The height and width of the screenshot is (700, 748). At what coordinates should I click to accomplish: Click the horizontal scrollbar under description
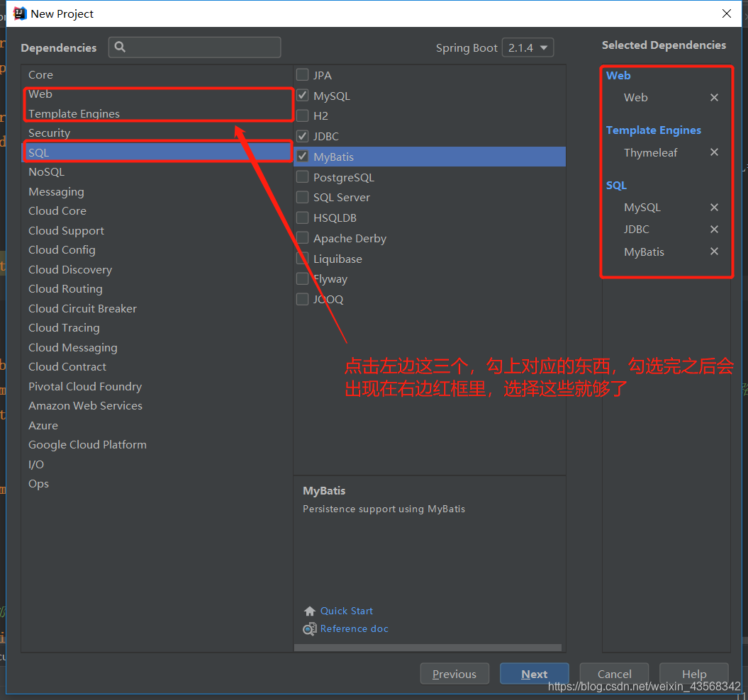428,648
